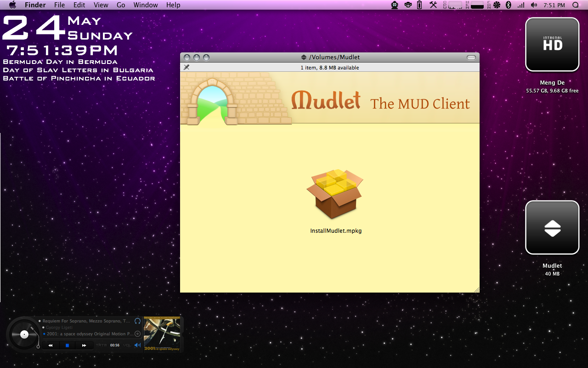Rewind to previous track in music widget
The width and height of the screenshot is (588, 368).
(x=51, y=345)
